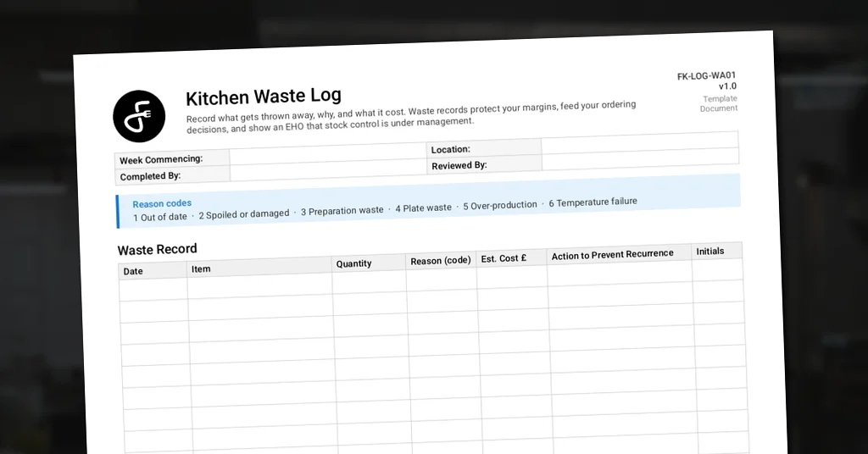Click the 'FK-LOG-WA01' document code

[x=706, y=75]
